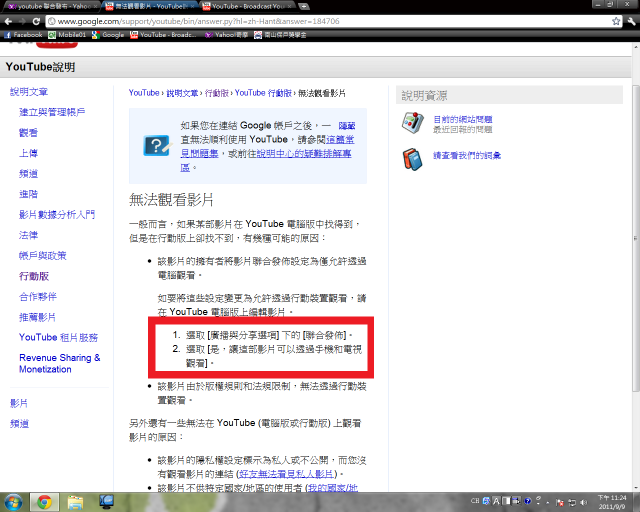640x512 pixels.
Task: Bookmark this page with the star icon
Action: 616,21
